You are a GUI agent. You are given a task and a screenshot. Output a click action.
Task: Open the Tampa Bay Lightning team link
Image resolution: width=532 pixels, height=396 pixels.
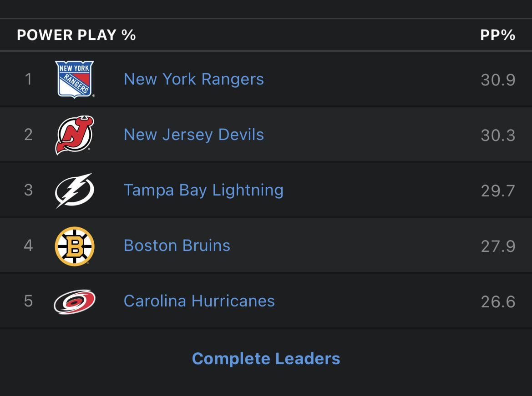[203, 190]
